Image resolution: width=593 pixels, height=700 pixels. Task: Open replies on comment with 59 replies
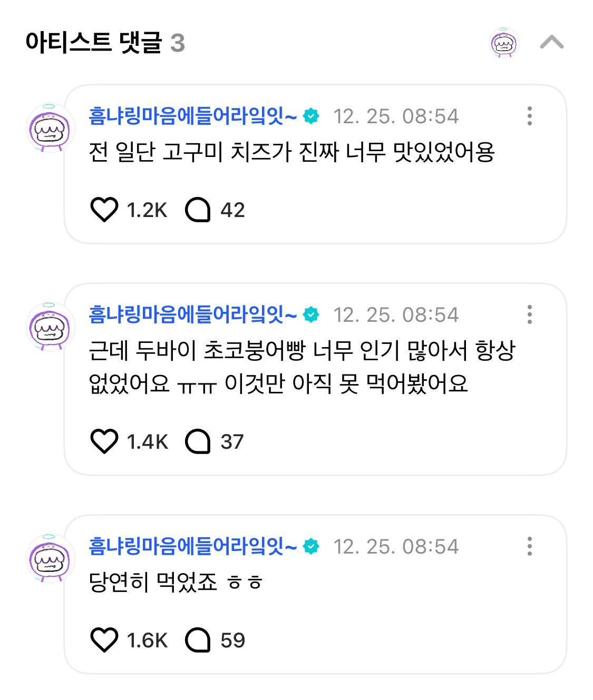pyautogui.click(x=198, y=640)
